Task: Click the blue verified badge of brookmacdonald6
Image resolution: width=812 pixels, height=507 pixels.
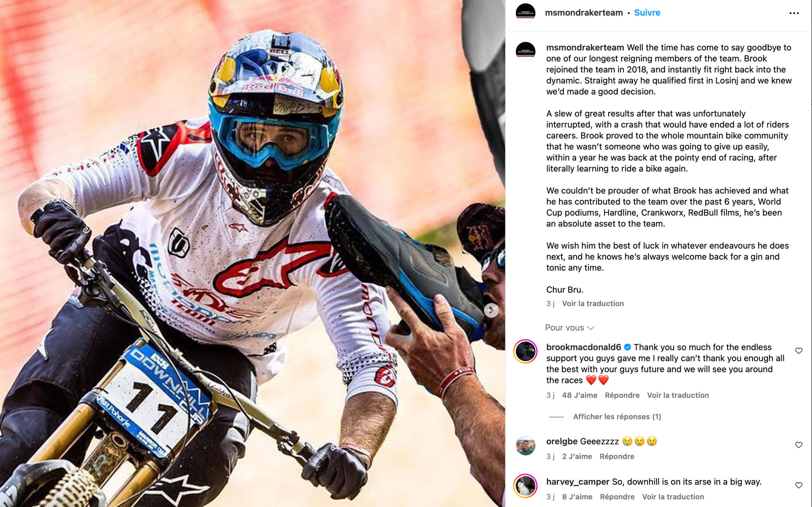Action: coord(627,347)
